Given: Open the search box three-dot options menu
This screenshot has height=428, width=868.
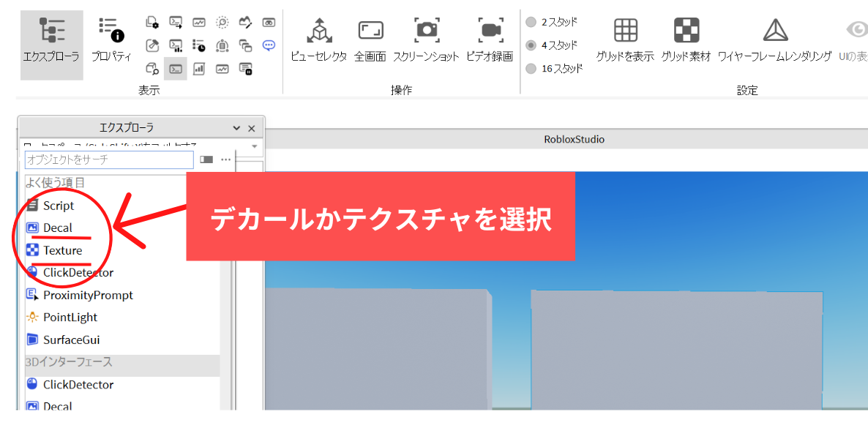Looking at the screenshot, I should 225,159.
